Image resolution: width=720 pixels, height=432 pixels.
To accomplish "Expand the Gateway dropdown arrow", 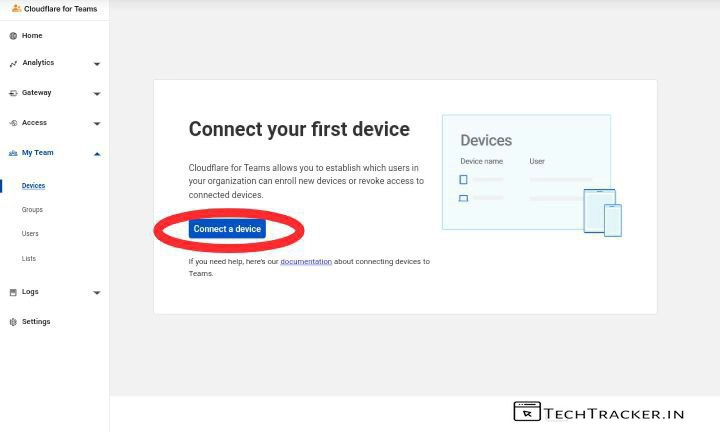I will point(97,94).
